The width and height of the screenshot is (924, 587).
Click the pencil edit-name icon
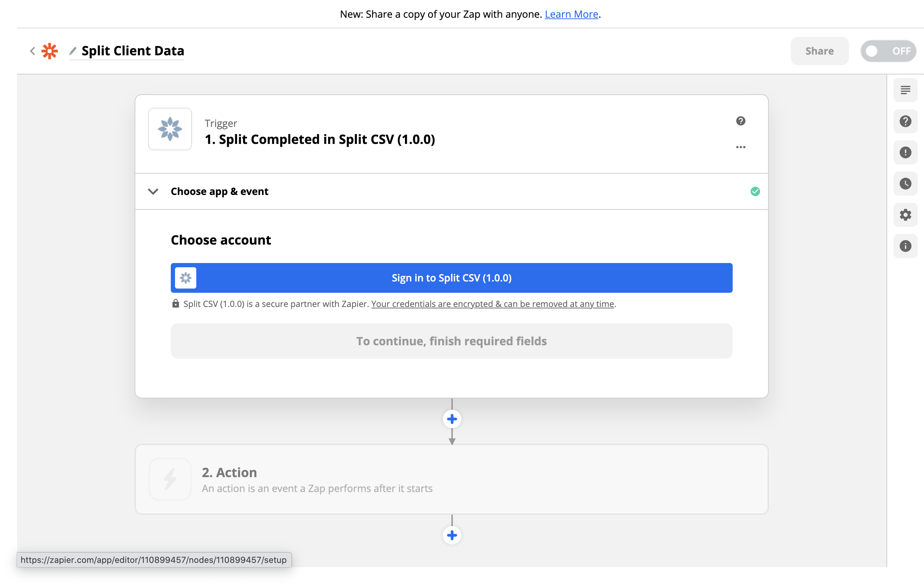(x=73, y=51)
